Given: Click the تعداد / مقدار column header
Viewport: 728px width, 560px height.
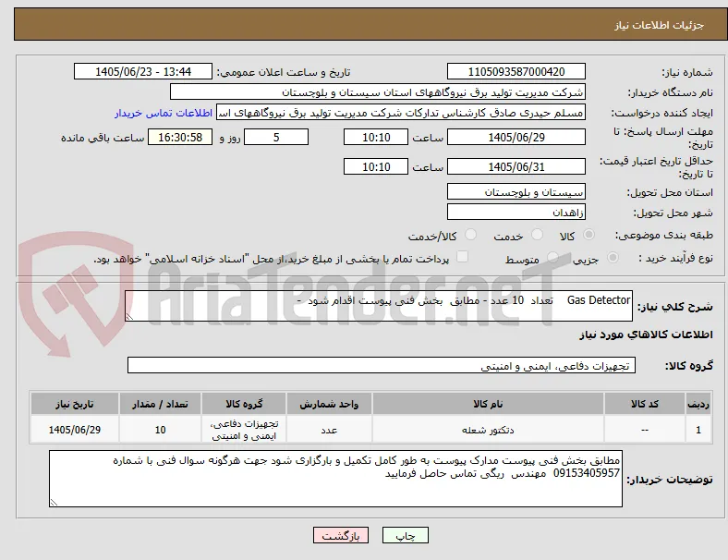Looking at the screenshot, I should 160,404.
